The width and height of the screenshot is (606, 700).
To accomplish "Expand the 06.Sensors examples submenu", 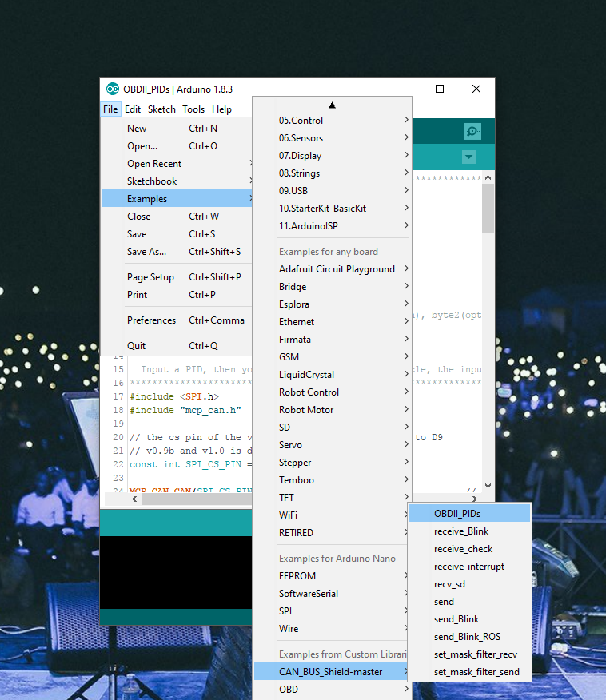I will (x=332, y=138).
